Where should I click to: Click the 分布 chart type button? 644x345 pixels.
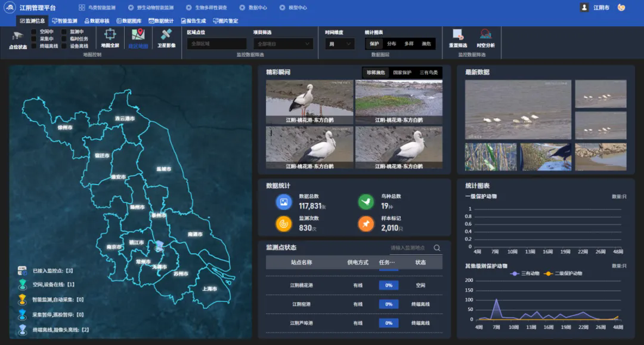point(391,44)
